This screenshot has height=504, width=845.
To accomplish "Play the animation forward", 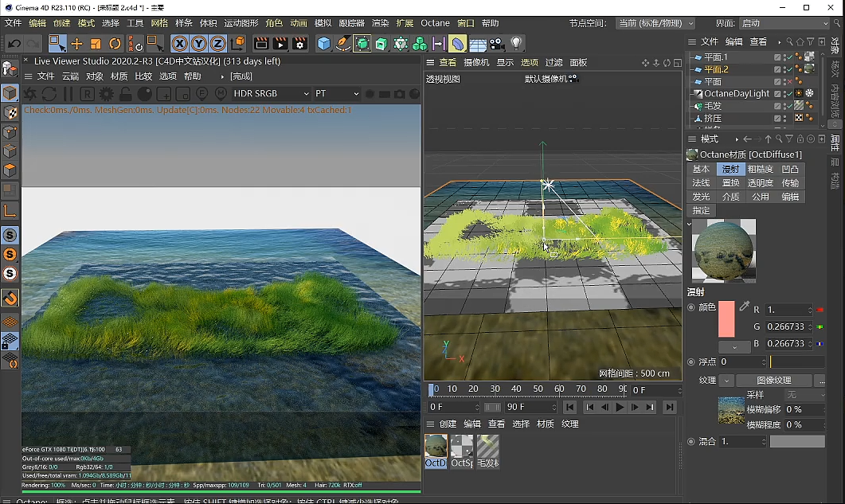I will 620,408.
